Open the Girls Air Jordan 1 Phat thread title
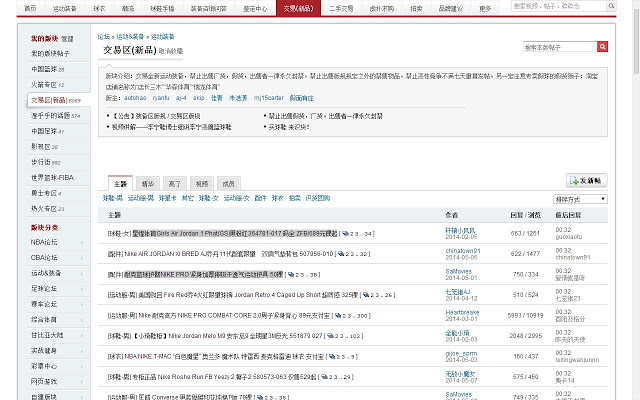This screenshot has height=400, width=640. tap(235, 233)
